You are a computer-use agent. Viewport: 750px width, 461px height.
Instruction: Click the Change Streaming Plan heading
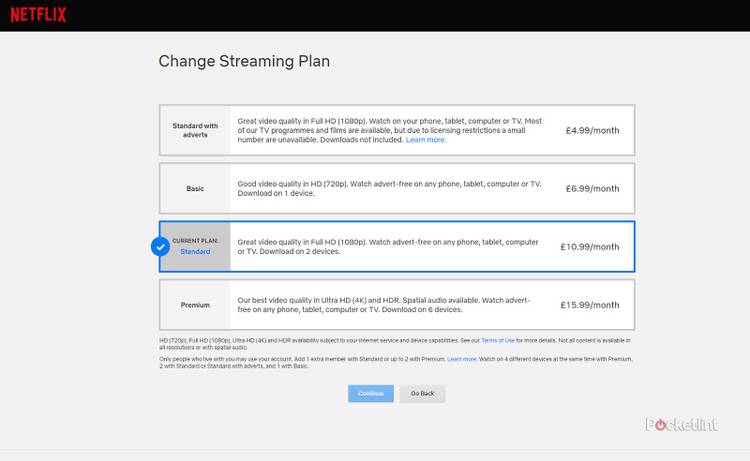[x=244, y=62]
